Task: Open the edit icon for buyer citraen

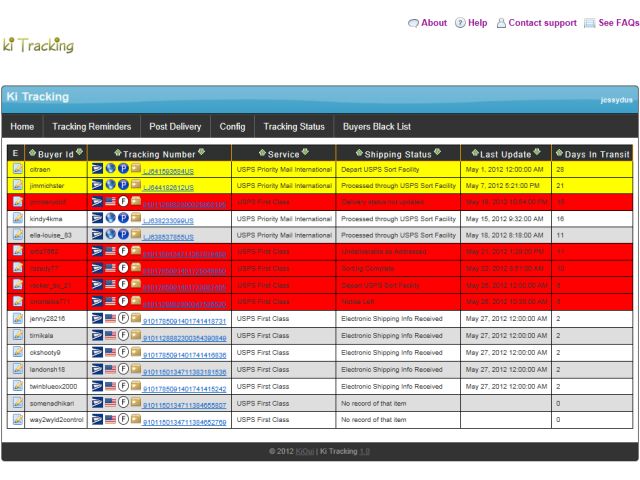Action: 18,169
